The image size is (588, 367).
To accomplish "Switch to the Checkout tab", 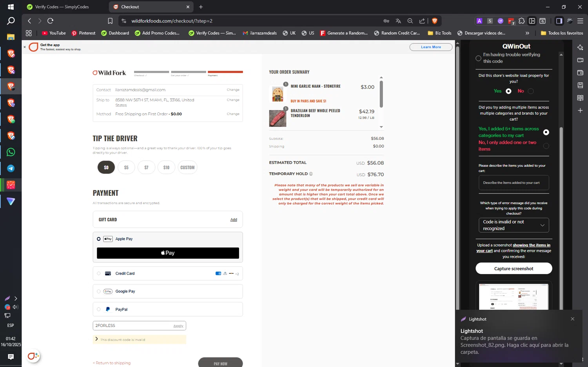I will [x=151, y=7].
